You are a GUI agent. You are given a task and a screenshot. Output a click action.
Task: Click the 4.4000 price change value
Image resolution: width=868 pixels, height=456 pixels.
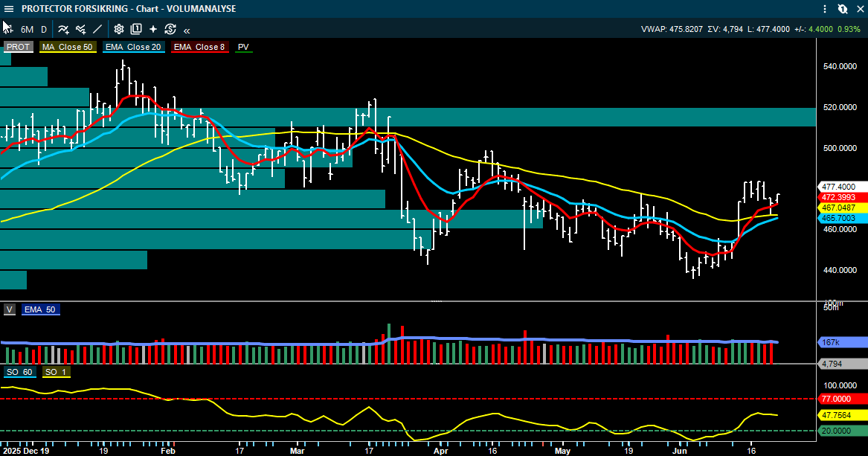pyautogui.click(x=820, y=29)
